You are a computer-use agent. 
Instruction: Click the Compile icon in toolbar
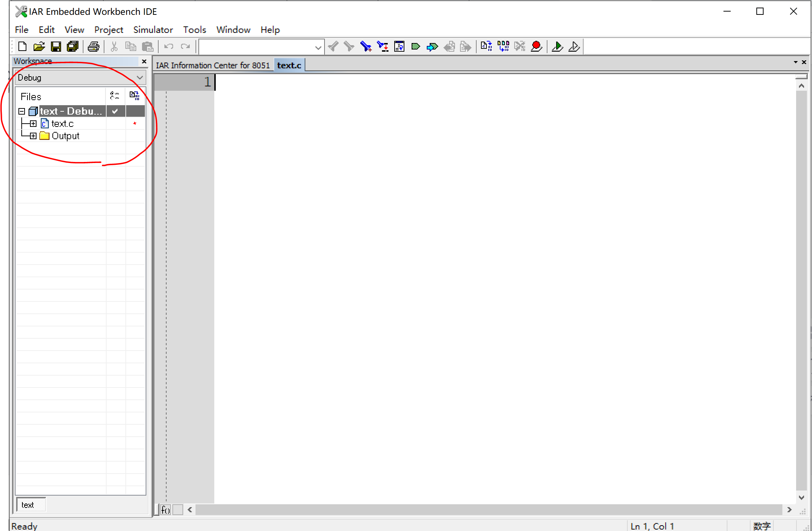tap(486, 47)
